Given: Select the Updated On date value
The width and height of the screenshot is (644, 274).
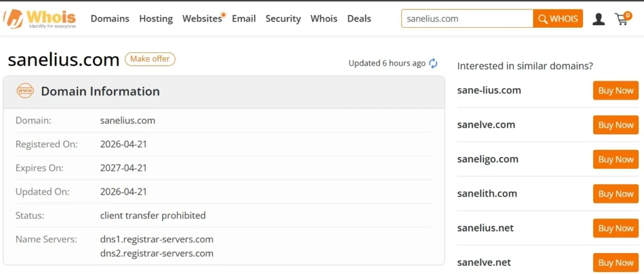Looking at the screenshot, I should pyautogui.click(x=124, y=191).
